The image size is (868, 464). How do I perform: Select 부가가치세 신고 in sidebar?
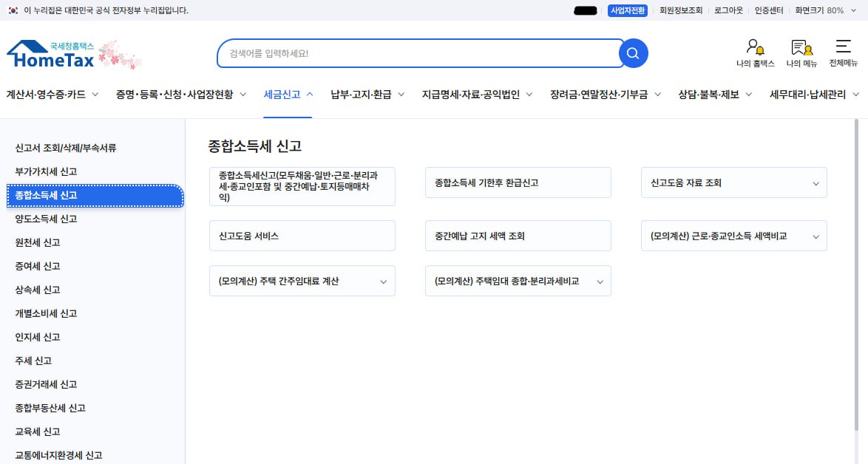click(46, 171)
